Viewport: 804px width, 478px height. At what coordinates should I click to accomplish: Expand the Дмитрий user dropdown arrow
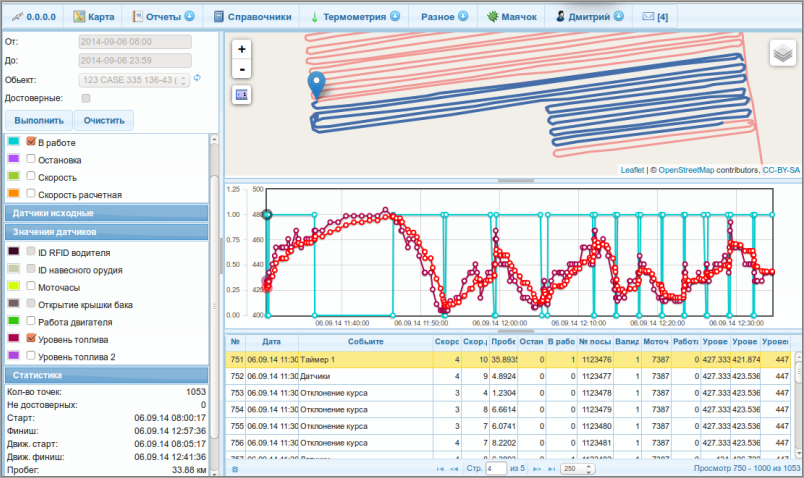(x=619, y=16)
